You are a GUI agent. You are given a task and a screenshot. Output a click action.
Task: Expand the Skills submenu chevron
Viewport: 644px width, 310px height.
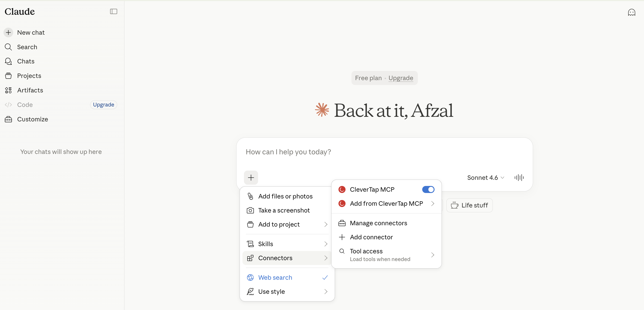point(326,244)
